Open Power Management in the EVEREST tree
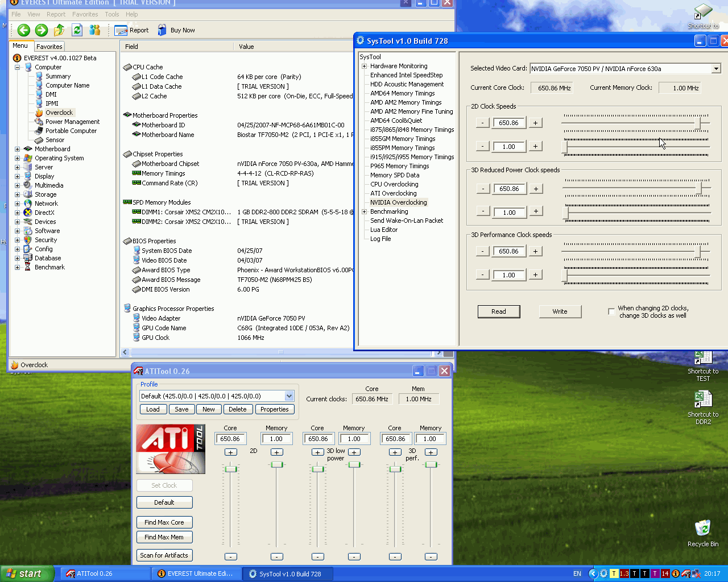Image resolution: width=728 pixels, height=582 pixels. [72, 122]
